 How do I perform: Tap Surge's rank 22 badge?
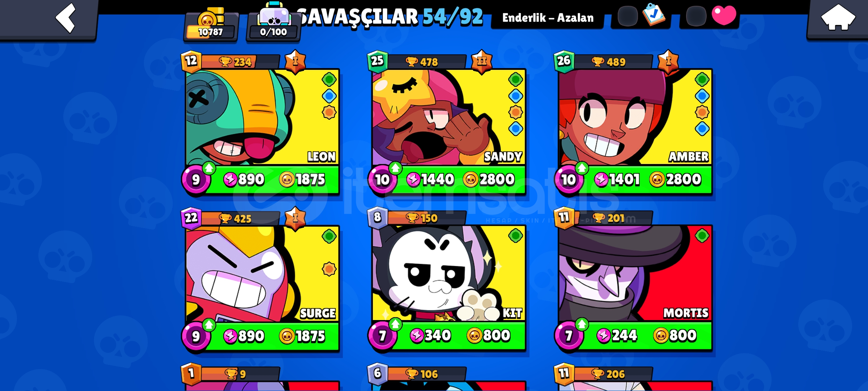coord(191,218)
